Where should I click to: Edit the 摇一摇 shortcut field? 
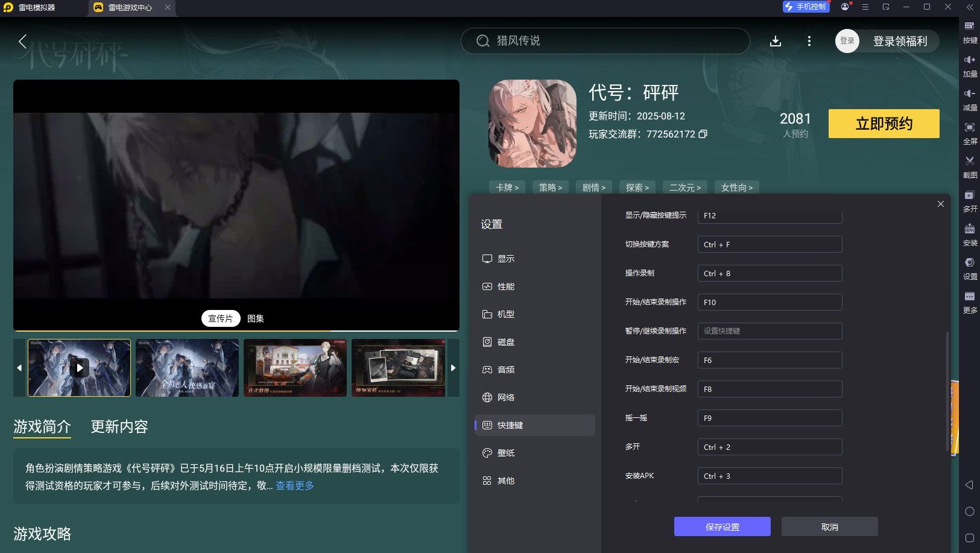(770, 418)
